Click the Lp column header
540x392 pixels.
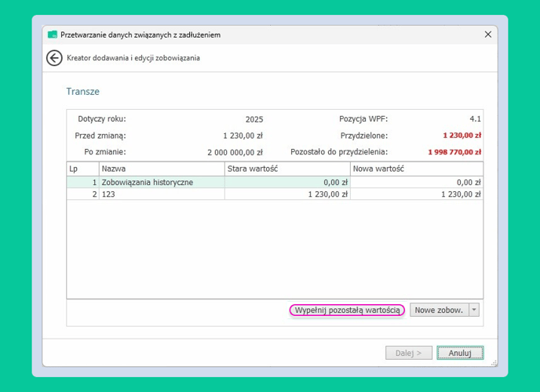click(x=82, y=169)
